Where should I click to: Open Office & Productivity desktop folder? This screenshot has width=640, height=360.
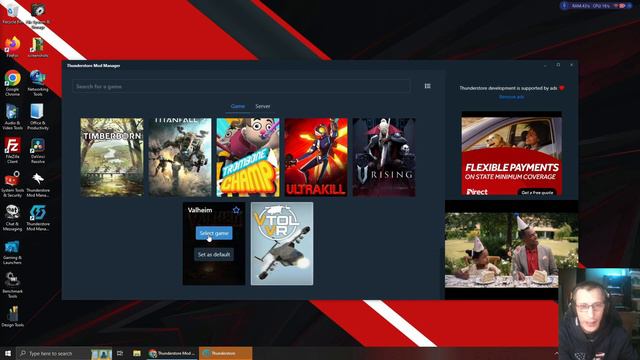38,117
